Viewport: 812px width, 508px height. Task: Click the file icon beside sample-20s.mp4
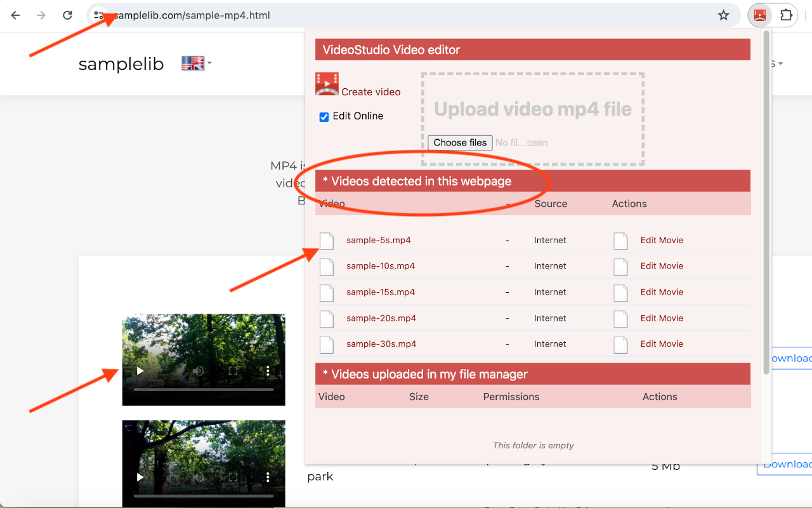click(x=326, y=319)
